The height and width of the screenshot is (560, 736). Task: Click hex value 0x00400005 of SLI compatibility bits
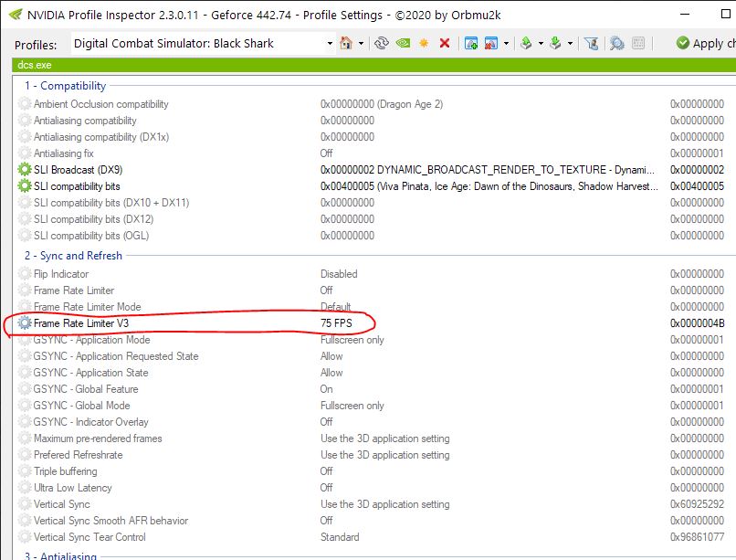pyautogui.click(x=697, y=185)
